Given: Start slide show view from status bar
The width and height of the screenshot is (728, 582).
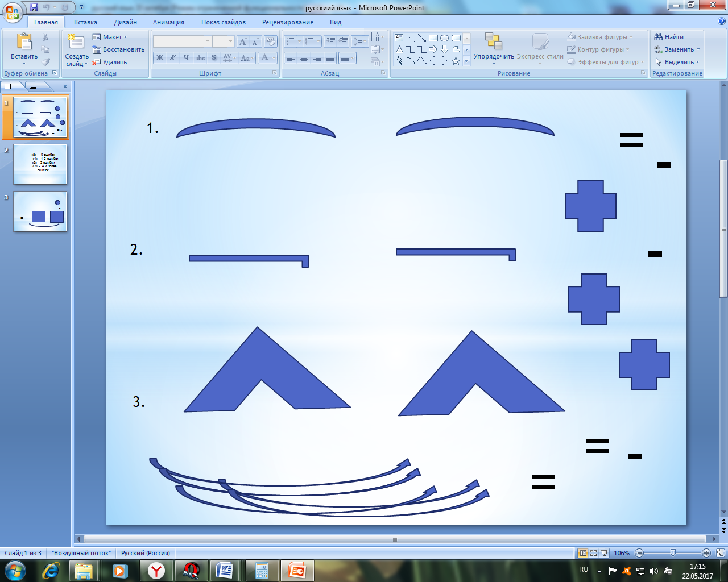Looking at the screenshot, I should (x=604, y=553).
